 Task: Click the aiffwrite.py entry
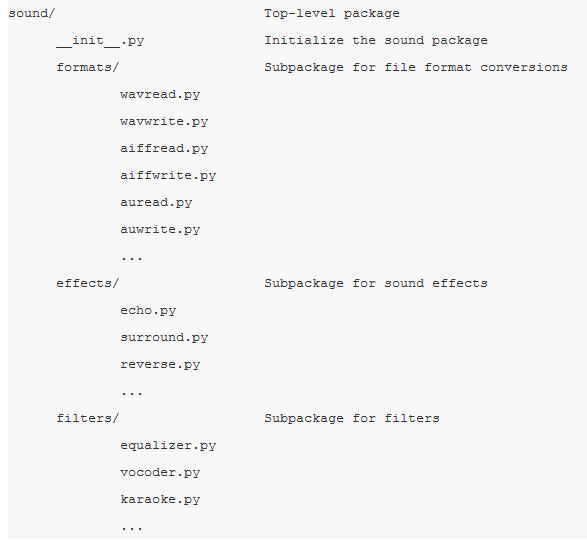tap(168, 175)
